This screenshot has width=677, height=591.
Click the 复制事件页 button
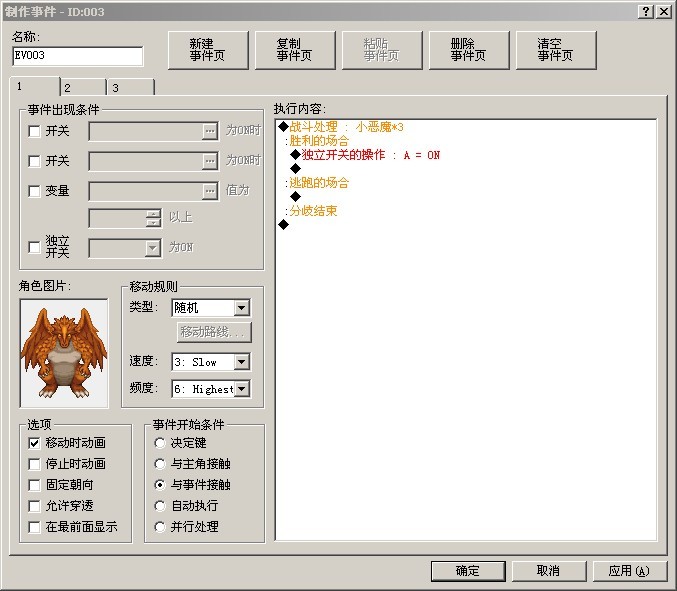(295, 50)
